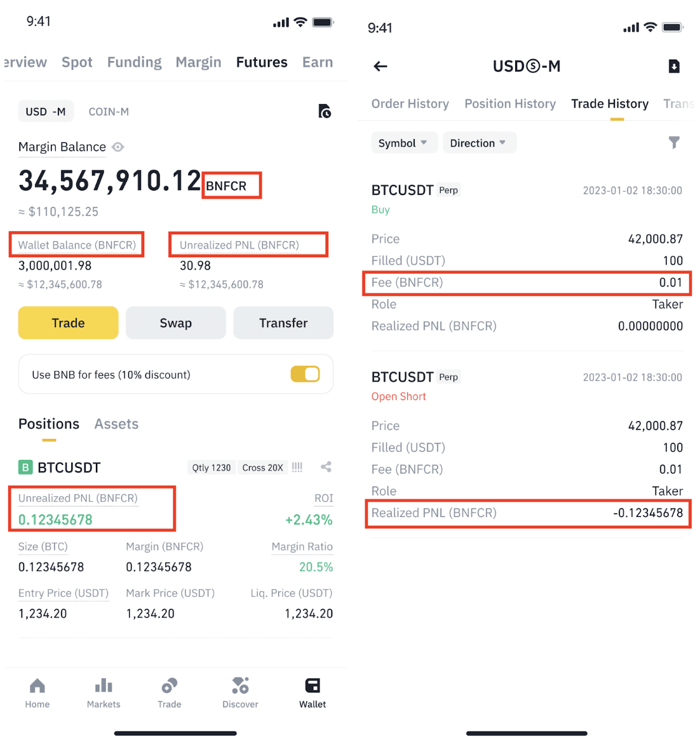Viewport: 700px width, 743px height.
Task: Go to Home in bottom navigation
Action: (x=37, y=692)
